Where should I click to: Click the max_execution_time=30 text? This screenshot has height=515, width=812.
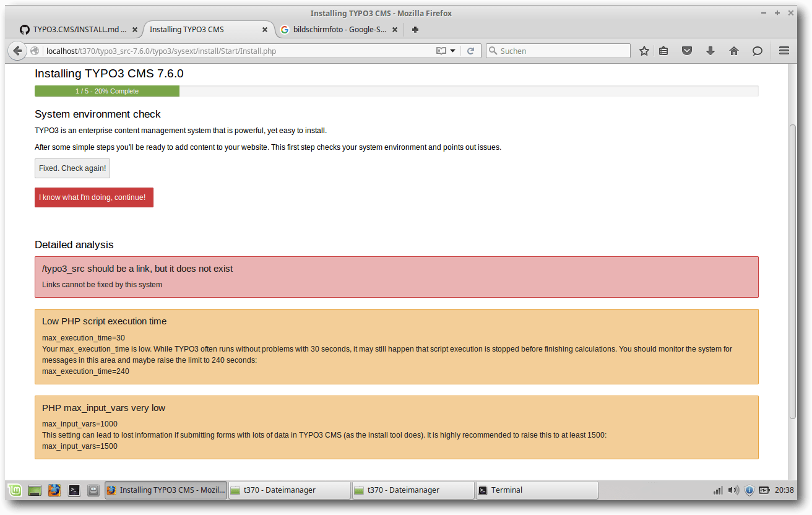[x=84, y=338]
